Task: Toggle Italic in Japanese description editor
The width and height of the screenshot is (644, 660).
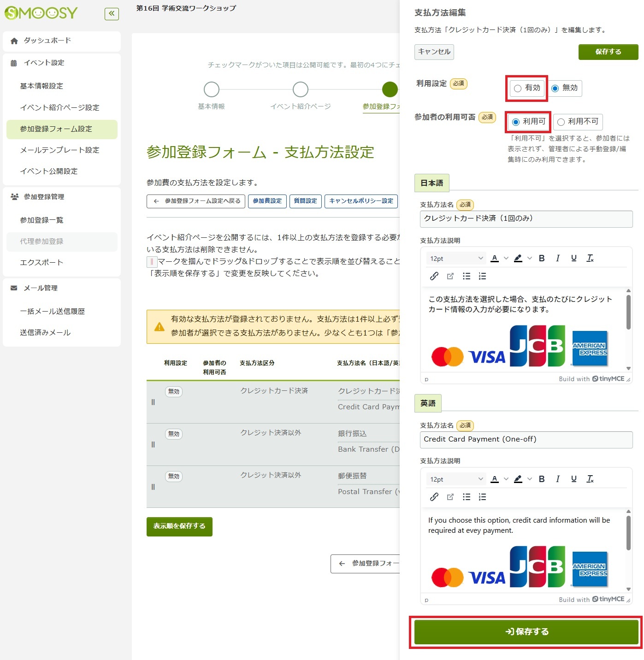Action: pyautogui.click(x=558, y=259)
